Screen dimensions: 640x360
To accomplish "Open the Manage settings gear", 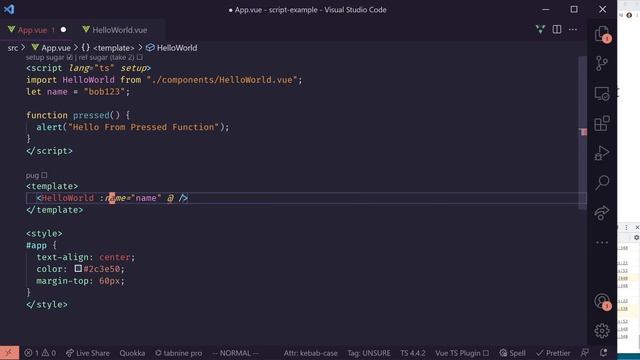I will coord(602,331).
